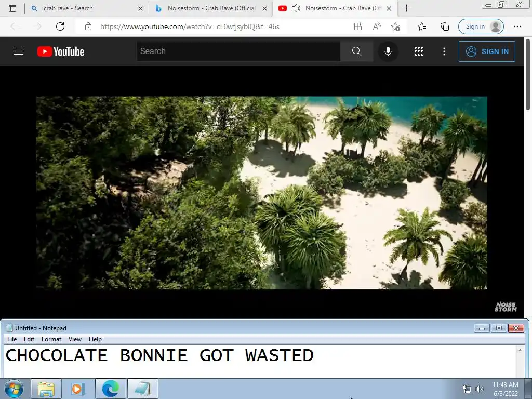This screenshot has height=399, width=532.
Task: Open the Favorites list icon
Action: 422,26
